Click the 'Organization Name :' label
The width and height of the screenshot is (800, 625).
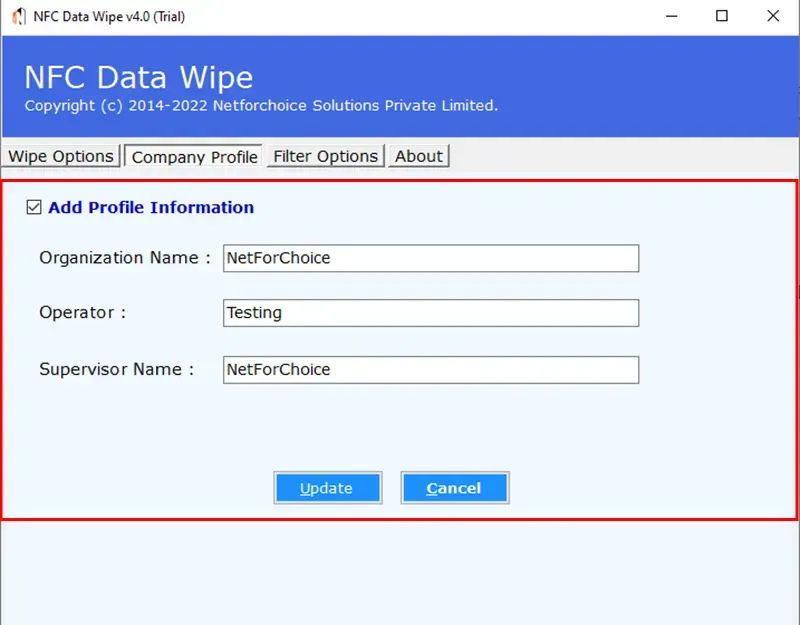click(125, 258)
